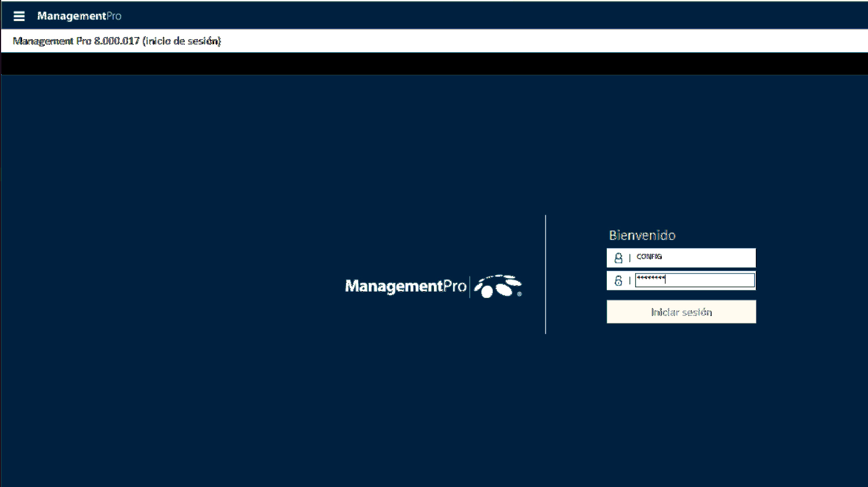Click the user profile icon beside CONFIG
This screenshot has width=868, height=487.
click(x=618, y=257)
